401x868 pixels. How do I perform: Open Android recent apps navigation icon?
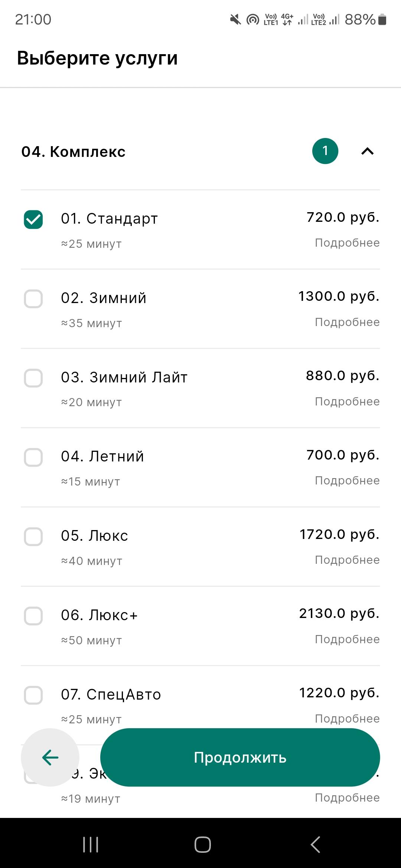pyautogui.click(x=91, y=845)
